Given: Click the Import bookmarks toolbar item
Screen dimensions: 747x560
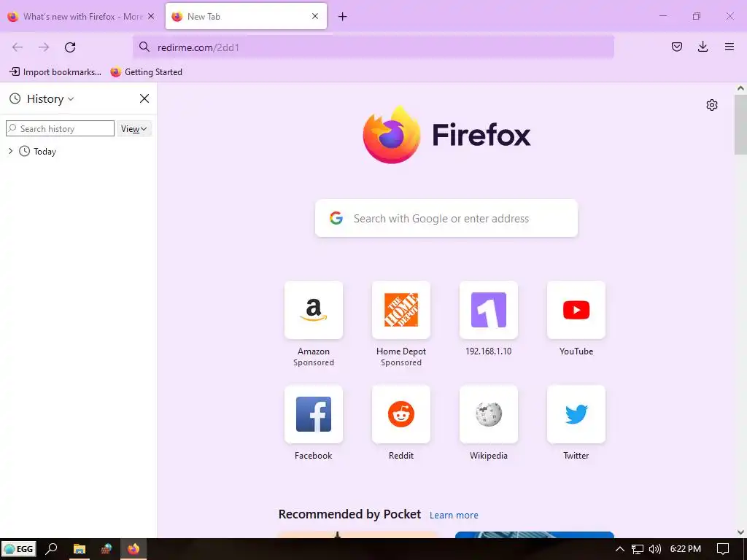Looking at the screenshot, I should [55, 72].
